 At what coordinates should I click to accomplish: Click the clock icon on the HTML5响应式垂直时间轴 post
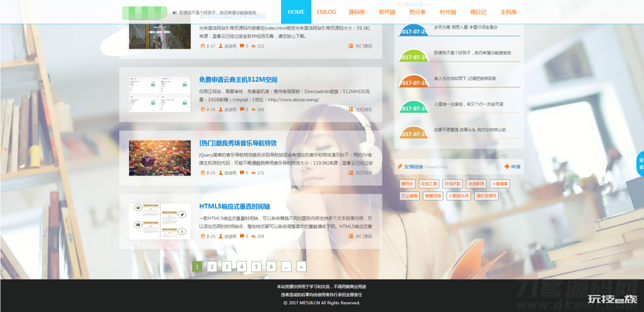point(203,236)
